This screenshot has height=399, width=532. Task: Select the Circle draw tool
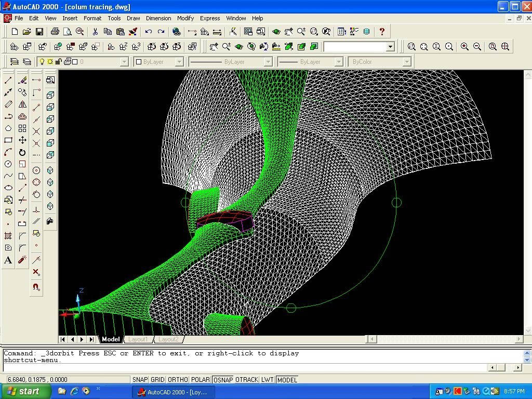(8, 164)
